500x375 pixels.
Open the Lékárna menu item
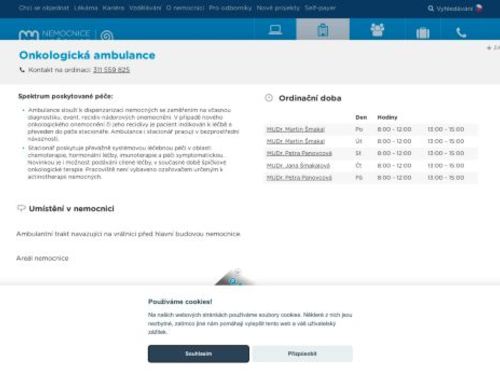(86, 8)
